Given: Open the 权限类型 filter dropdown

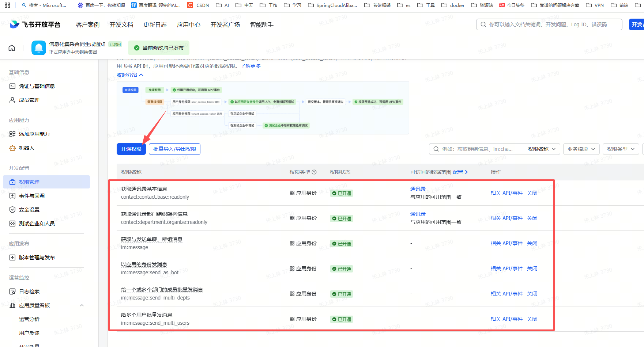Looking at the screenshot, I should coord(621,149).
